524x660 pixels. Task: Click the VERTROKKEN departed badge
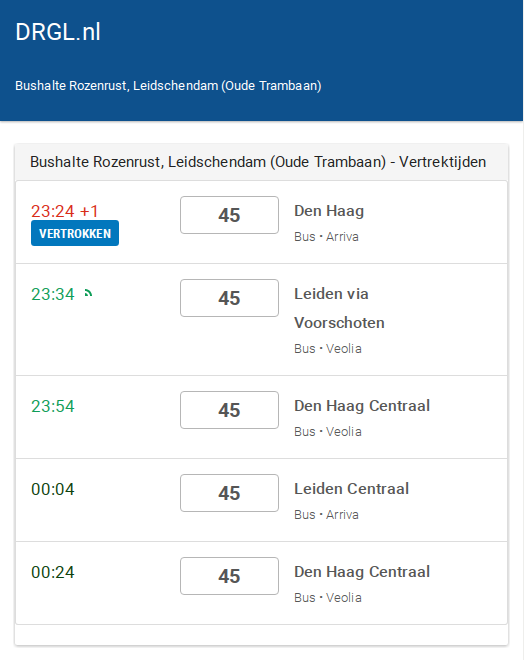click(x=75, y=233)
